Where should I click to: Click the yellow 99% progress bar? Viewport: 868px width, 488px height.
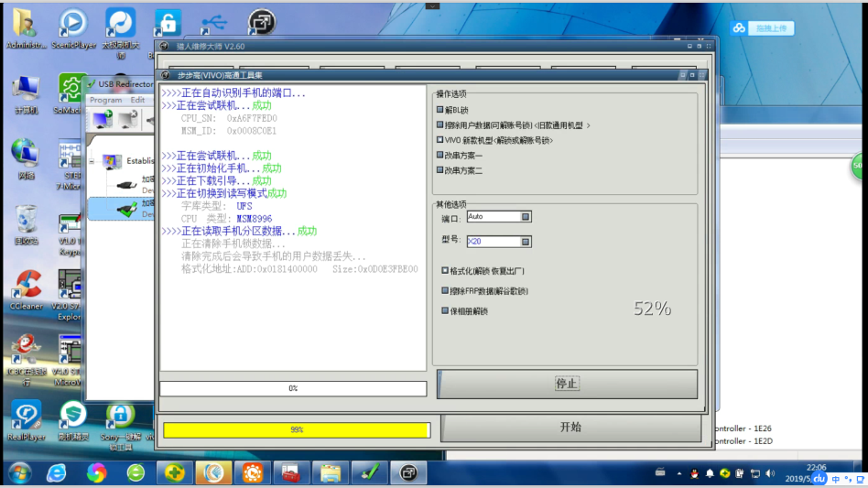tap(297, 429)
